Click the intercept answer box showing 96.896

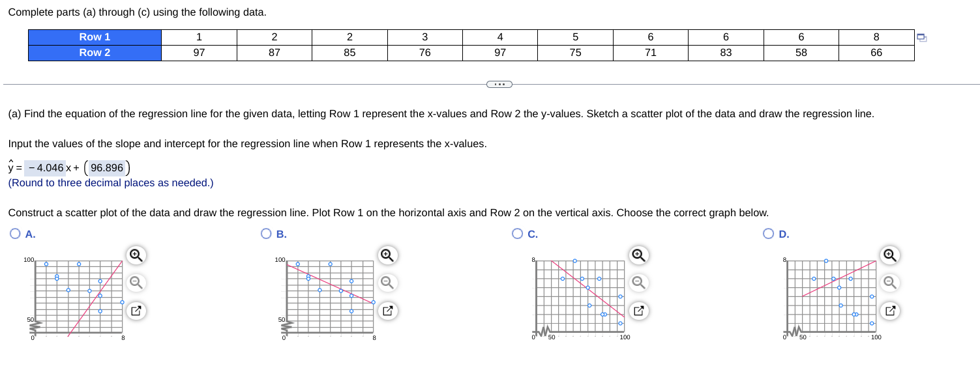106,168
